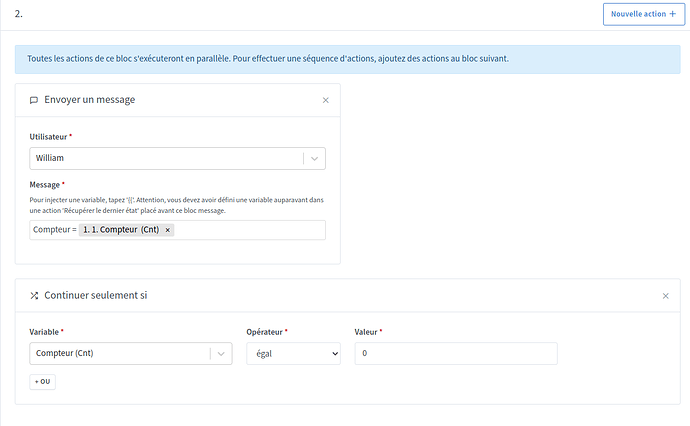This screenshot has width=690, height=426.
Task: Focus the Valeur input field
Action: (455, 353)
